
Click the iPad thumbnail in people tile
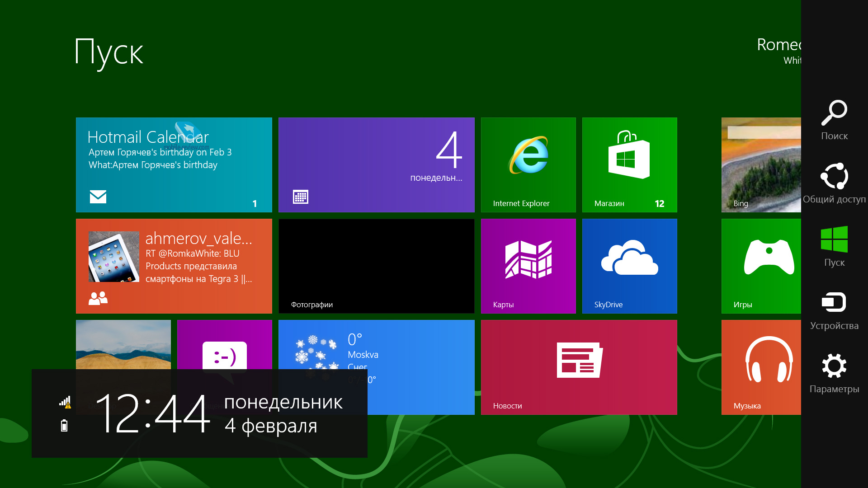click(x=114, y=257)
